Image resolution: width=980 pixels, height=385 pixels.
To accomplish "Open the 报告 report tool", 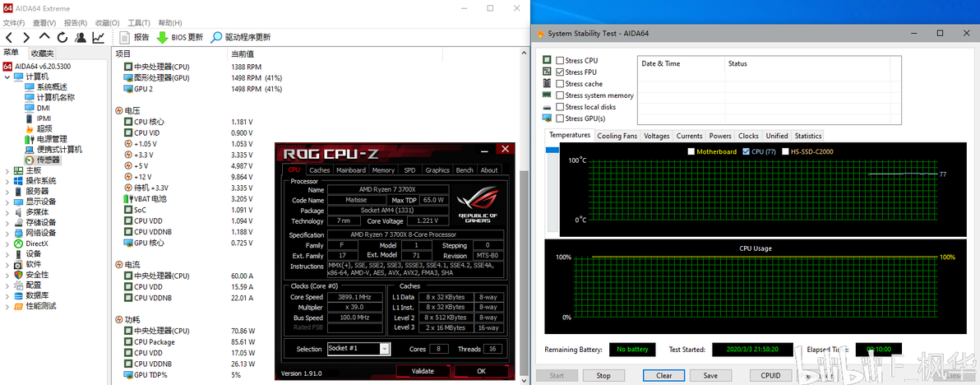I will coord(134,38).
